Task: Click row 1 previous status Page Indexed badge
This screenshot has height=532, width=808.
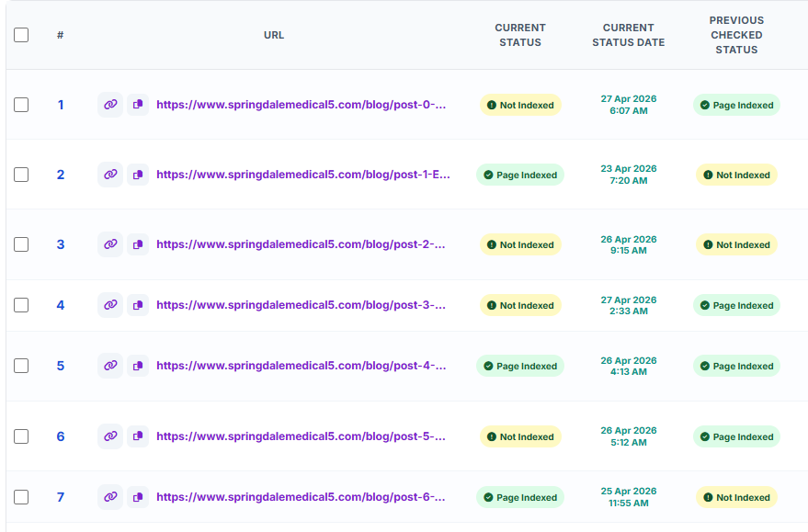Action: tap(736, 105)
